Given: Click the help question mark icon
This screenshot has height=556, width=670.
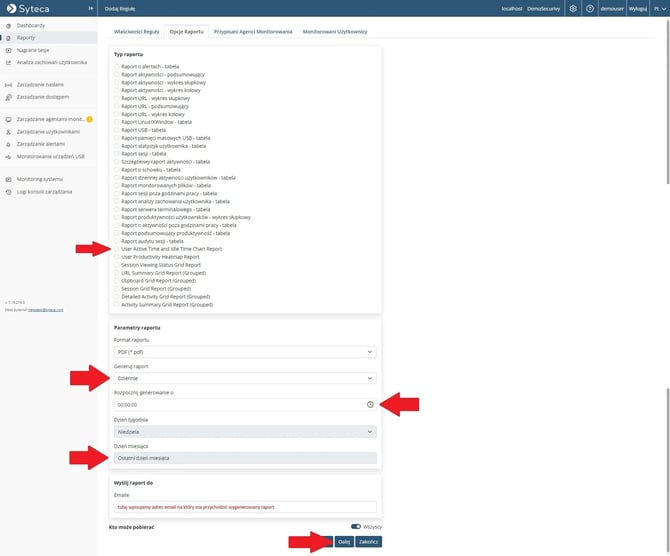Looking at the screenshot, I should click(590, 8).
